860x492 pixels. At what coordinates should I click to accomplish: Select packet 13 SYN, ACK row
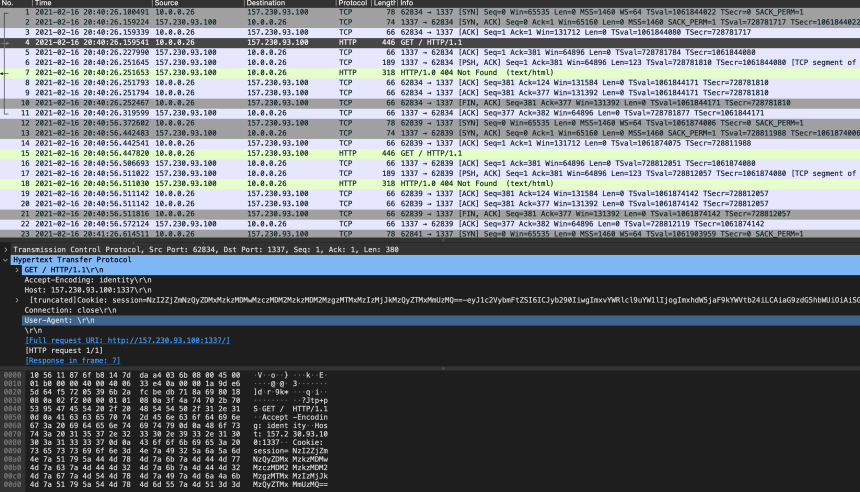(x=430, y=133)
